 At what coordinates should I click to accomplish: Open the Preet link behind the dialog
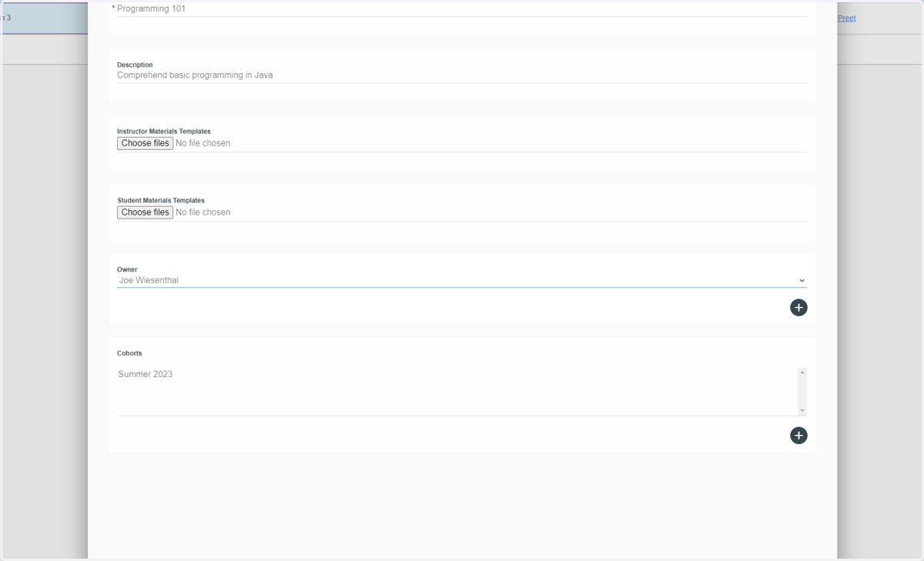click(846, 18)
